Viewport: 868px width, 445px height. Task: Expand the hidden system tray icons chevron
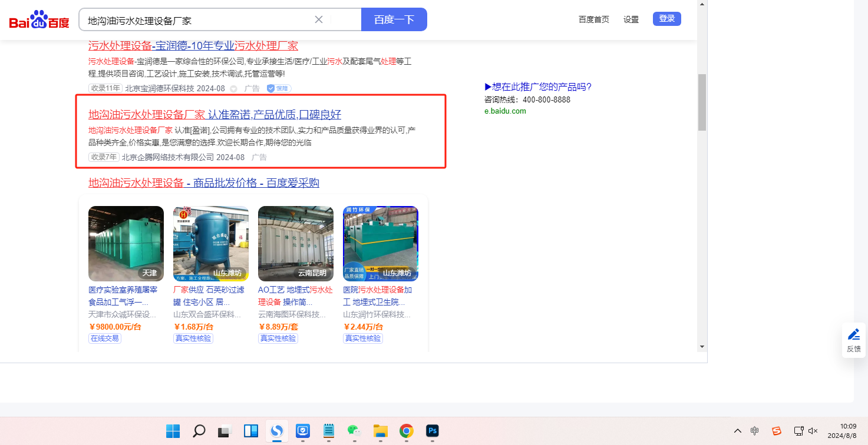(x=737, y=431)
